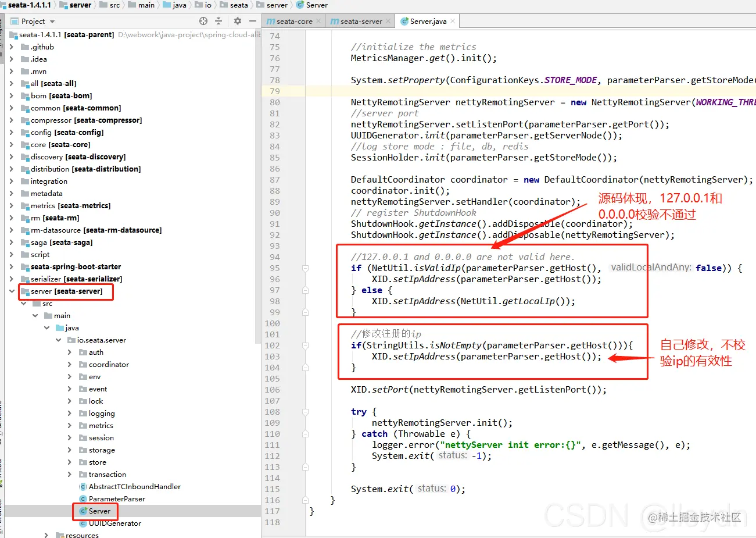The height and width of the screenshot is (538, 756).
Task: Close the Server.java tab
Action: point(453,21)
